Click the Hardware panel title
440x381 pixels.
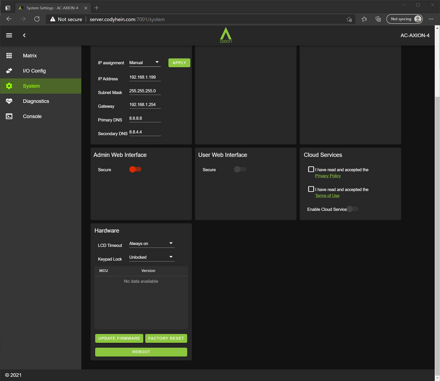(x=107, y=231)
